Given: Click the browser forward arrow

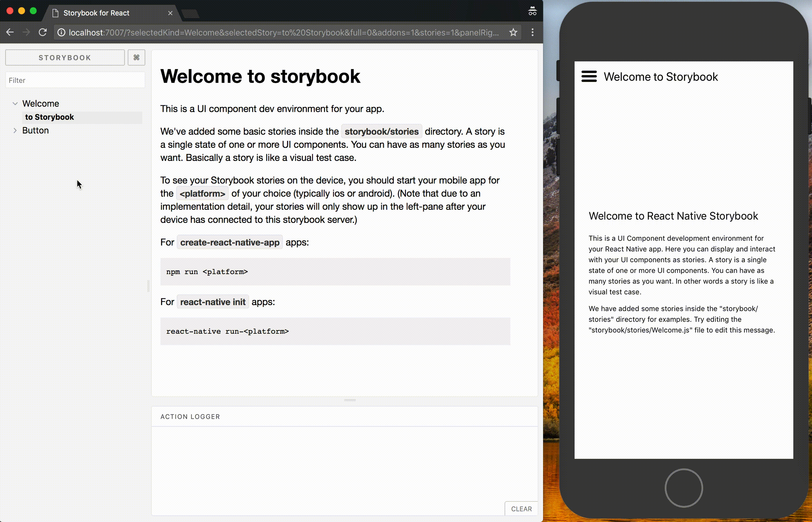Looking at the screenshot, I should click(26, 32).
